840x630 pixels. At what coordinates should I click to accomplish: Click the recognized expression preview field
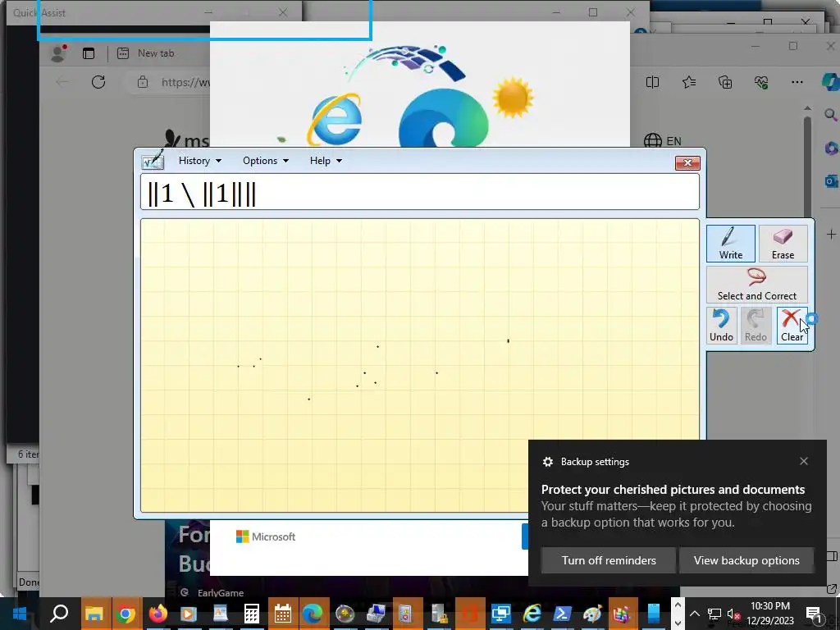[x=419, y=192]
